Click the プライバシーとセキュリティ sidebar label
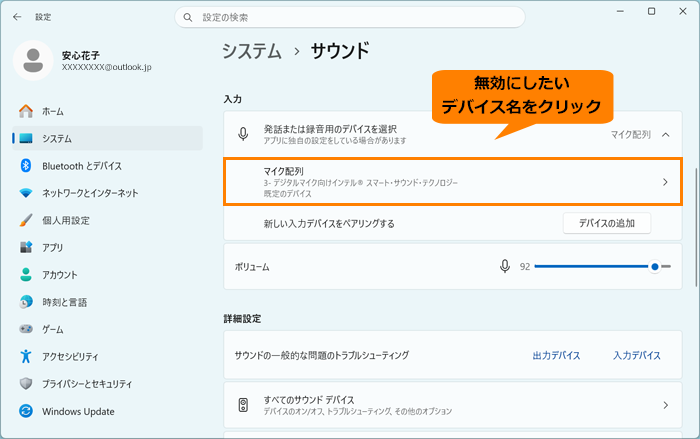The height and width of the screenshot is (439, 700). [x=87, y=384]
